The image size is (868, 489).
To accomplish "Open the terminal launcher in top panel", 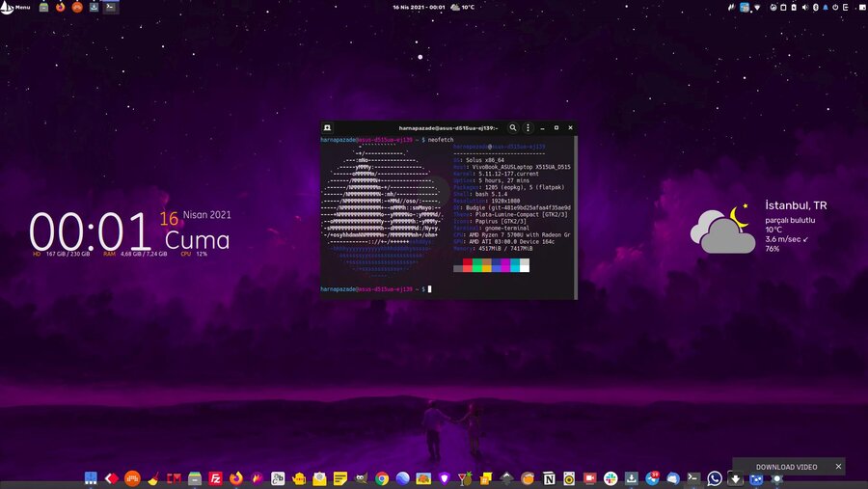I will pyautogui.click(x=111, y=7).
